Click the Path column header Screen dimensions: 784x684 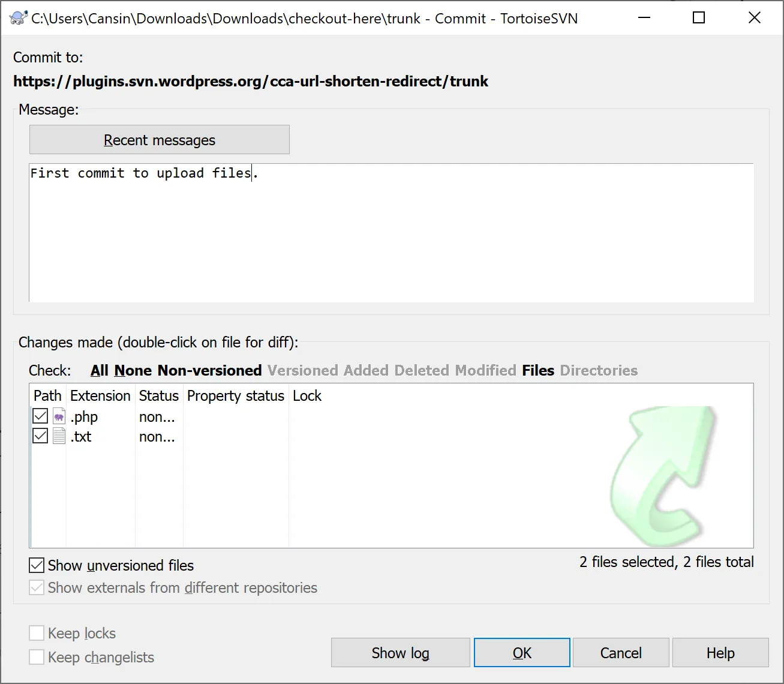pos(47,396)
